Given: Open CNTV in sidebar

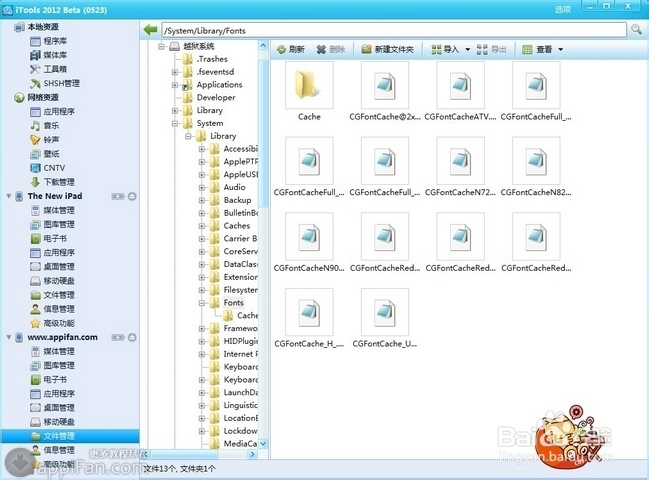Looking at the screenshot, I should [x=48, y=168].
